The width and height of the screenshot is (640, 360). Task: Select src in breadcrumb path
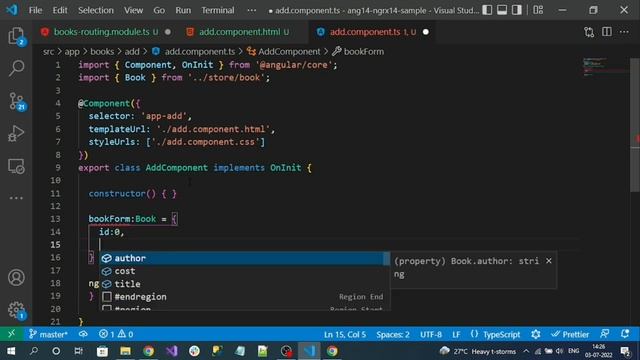pos(48,52)
